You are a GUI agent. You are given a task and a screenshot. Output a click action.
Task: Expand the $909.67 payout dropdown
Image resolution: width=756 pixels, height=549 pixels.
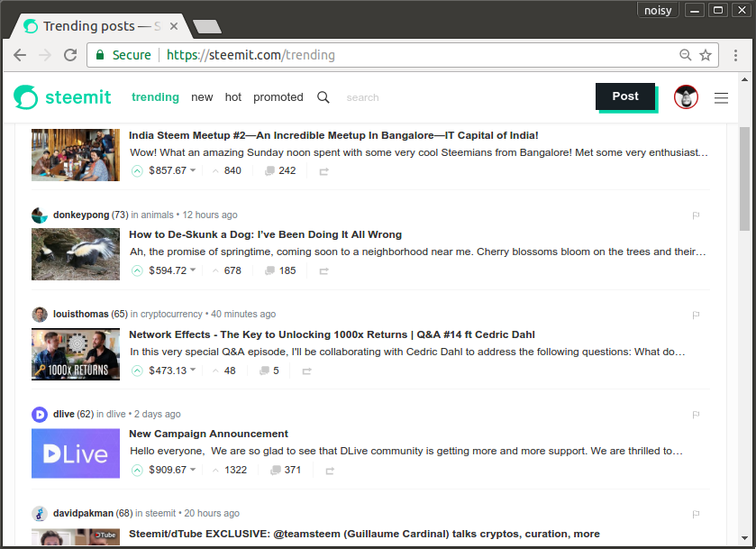(x=193, y=470)
